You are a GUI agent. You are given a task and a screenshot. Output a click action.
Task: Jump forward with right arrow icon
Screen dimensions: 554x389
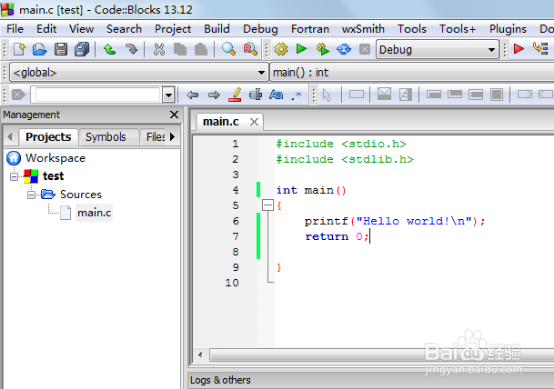[x=214, y=95]
